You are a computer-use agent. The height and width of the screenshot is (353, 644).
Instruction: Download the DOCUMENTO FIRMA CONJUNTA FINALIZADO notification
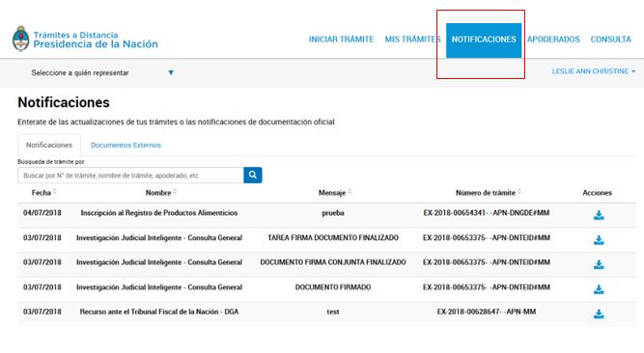[x=599, y=264]
